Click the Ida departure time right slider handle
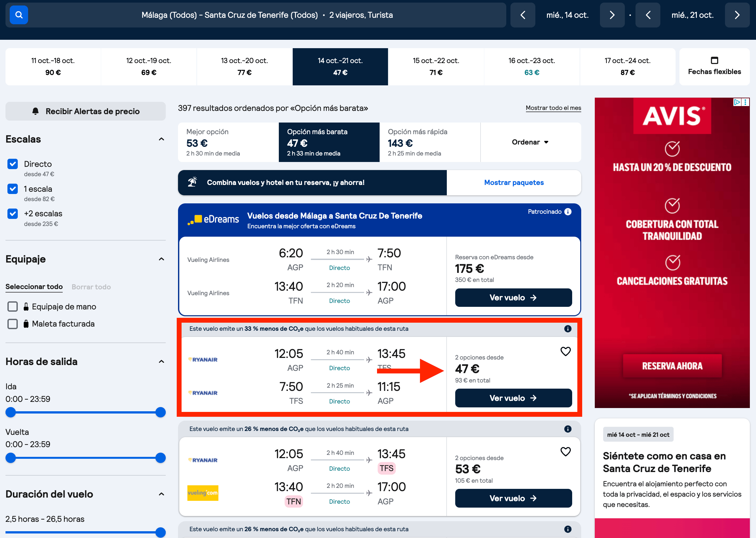This screenshot has width=756, height=538. (161, 413)
